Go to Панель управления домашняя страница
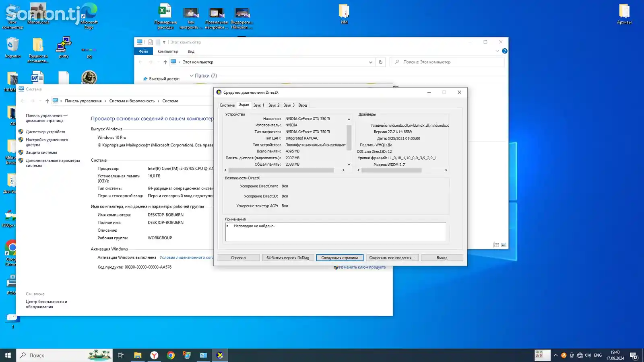644x362 pixels. click(x=46, y=118)
